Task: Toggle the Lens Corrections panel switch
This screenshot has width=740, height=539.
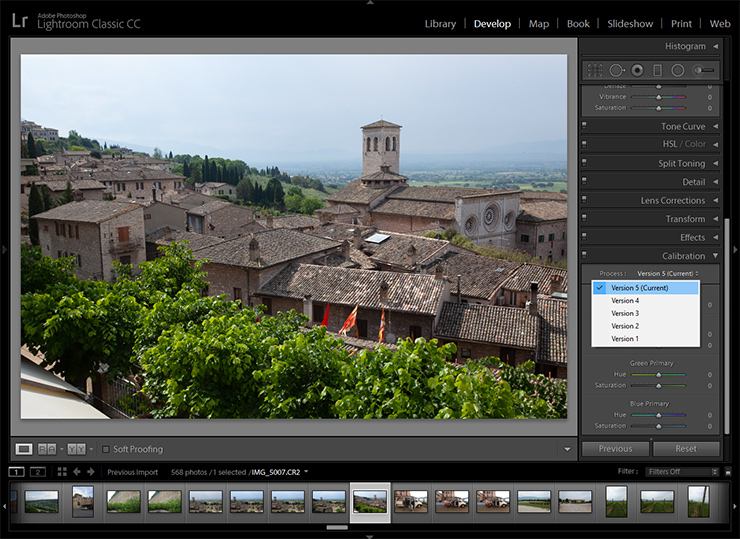Action: [584, 200]
